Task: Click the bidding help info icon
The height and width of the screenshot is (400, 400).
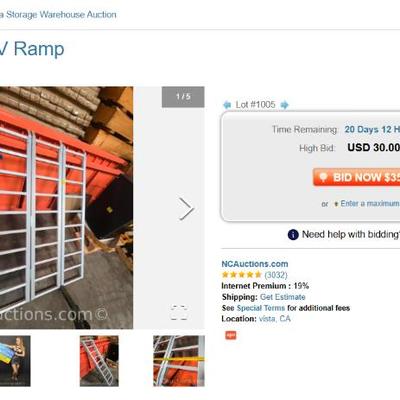Action: click(x=293, y=235)
